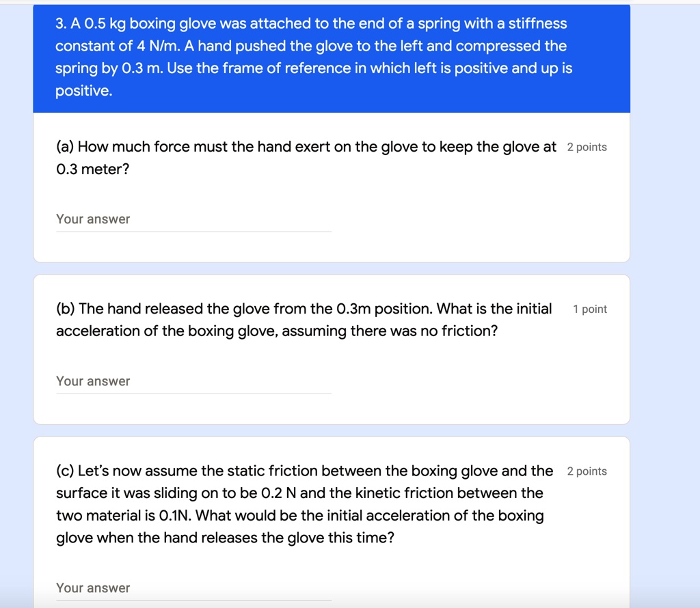Click the answer field for question (a)
Image resolution: width=700 pixels, height=608 pixels.
[193, 219]
